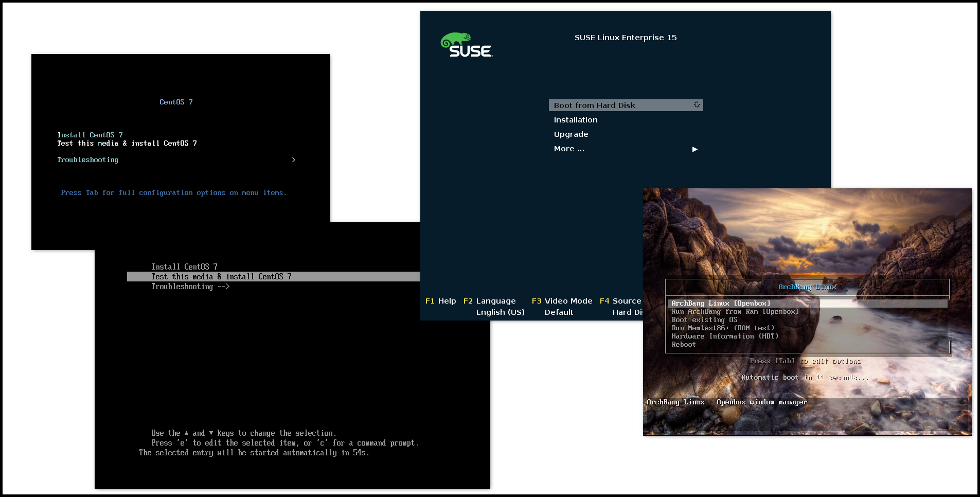Click ArchBang Linux menu title
Image resolution: width=980 pixels, height=497 pixels.
(807, 287)
